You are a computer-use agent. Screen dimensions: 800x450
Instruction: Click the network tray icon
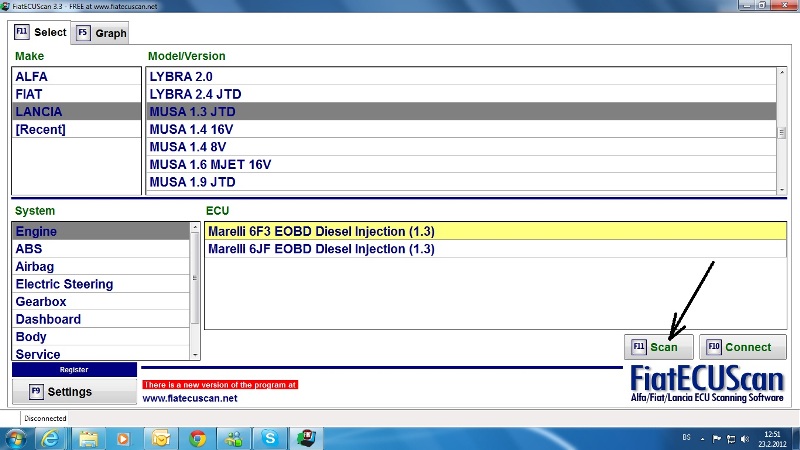[x=731, y=439]
